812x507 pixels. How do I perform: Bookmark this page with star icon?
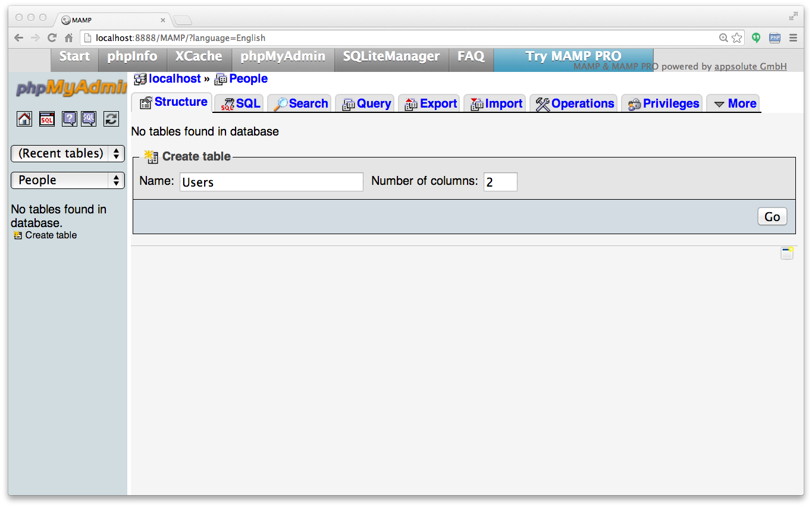tap(737, 38)
